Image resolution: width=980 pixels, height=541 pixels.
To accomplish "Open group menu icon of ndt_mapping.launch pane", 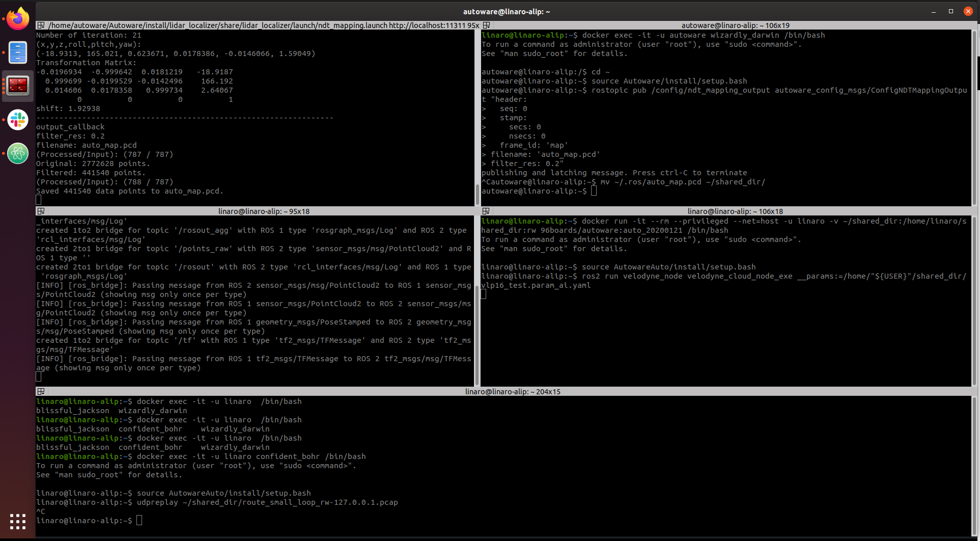I will (41, 25).
